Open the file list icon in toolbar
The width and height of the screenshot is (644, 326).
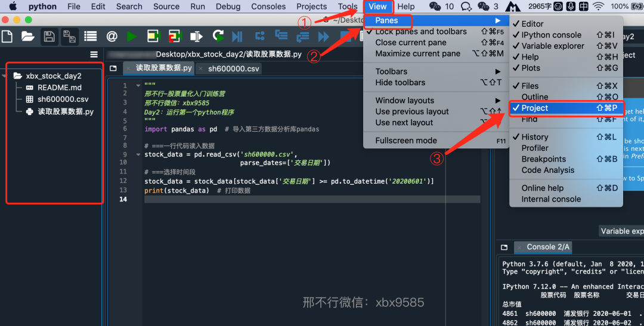click(x=91, y=36)
